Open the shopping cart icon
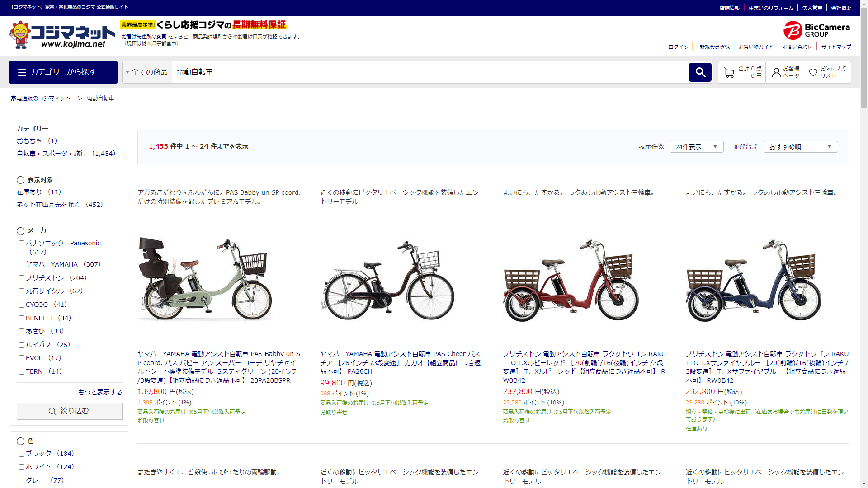 (729, 72)
